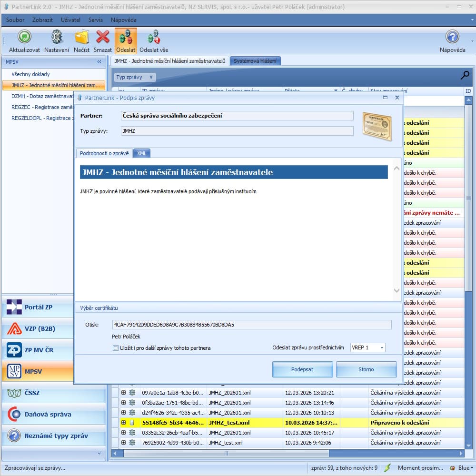Expand row 0f3ba2ae plus sign
Image resolution: width=476 pixels, height=476 pixels.
coord(124,403)
